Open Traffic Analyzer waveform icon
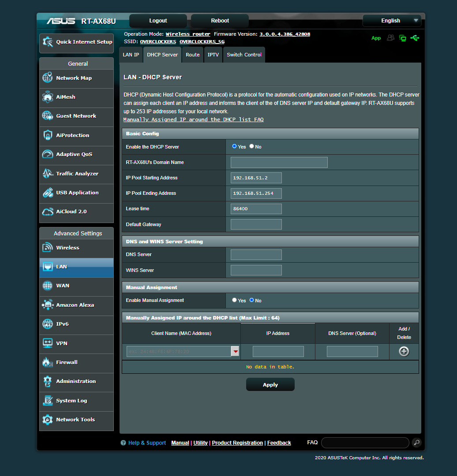This screenshot has height=476, width=457. pos(47,173)
